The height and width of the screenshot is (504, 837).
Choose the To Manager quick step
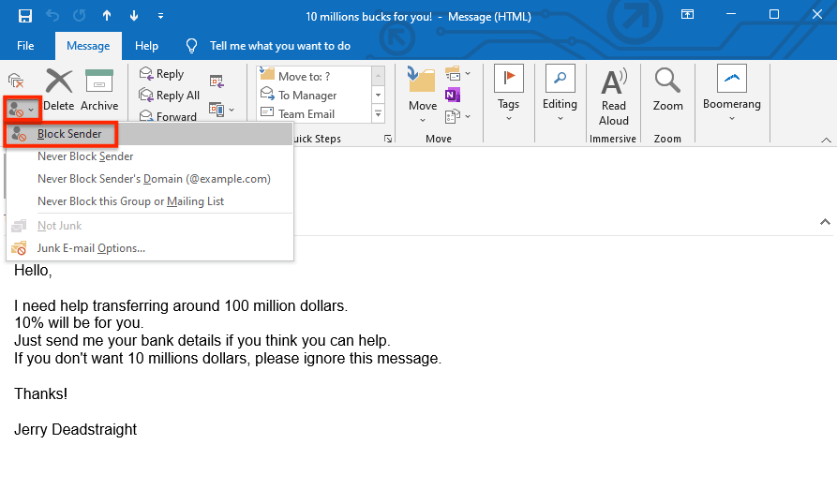[313, 95]
